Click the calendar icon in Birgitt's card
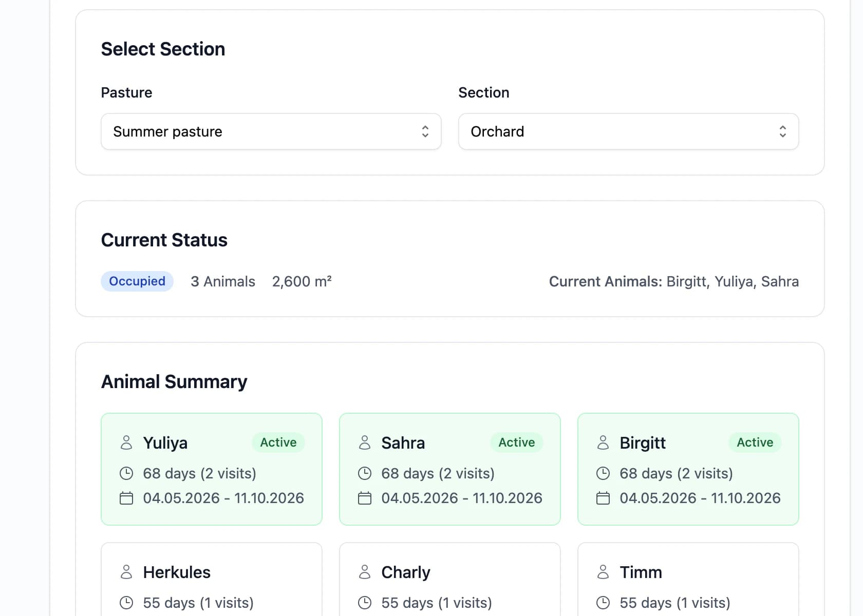 coord(603,498)
